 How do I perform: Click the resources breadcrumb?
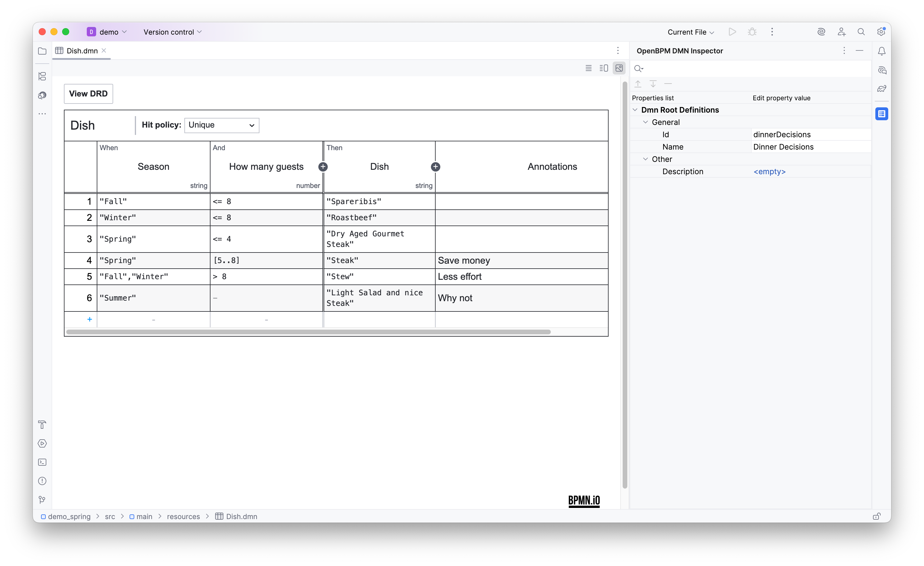pyautogui.click(x=184, y=516)
